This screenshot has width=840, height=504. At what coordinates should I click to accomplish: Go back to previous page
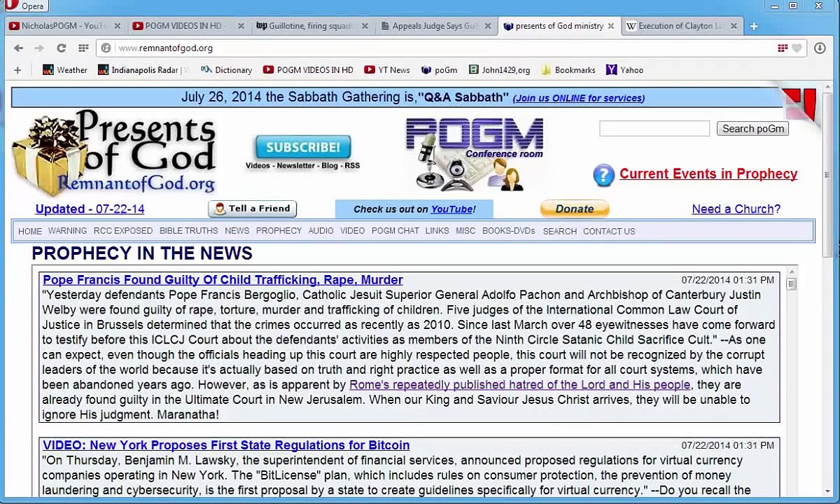coord(19,48)
